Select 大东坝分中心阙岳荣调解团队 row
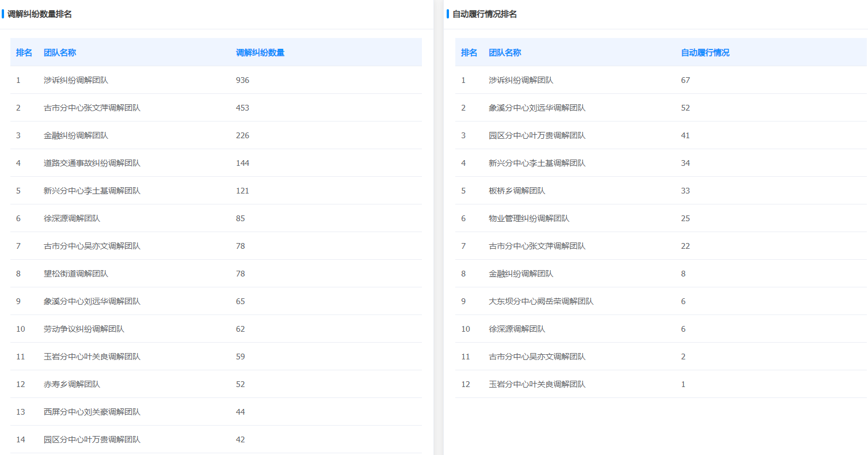 [541, 301]
